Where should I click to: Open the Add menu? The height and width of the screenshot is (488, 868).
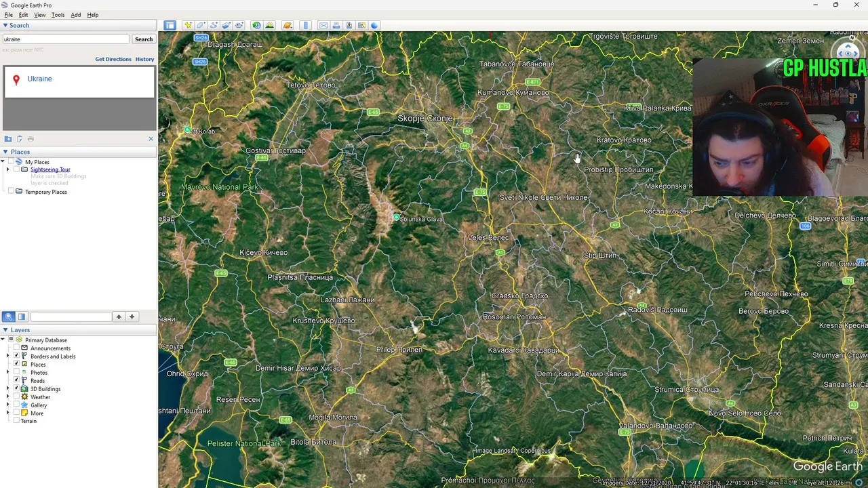click(76, 15)
